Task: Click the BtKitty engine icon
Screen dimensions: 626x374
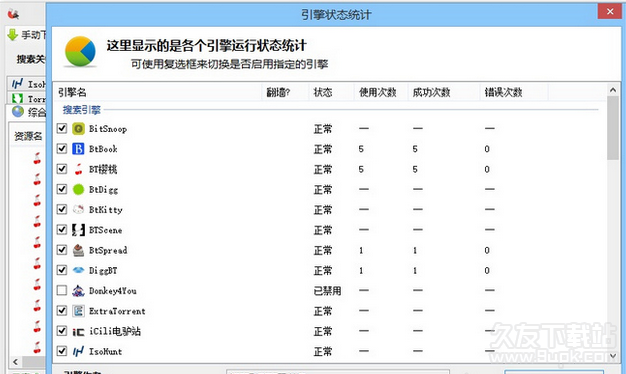Action: [x=78, y=210]
